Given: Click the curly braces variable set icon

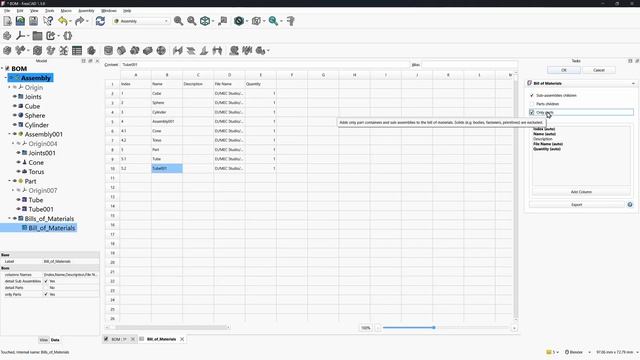Looking at the screenshot, I should (x=68, y=36).
